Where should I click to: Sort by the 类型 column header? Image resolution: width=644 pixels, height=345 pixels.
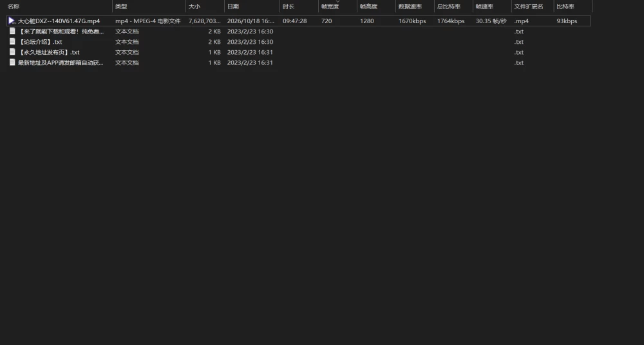(x=121, y=6)
